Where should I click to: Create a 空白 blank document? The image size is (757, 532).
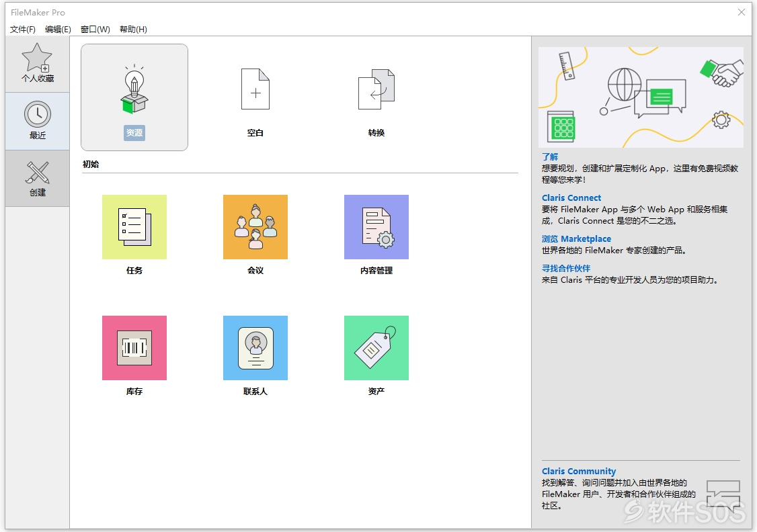[255, 89]
